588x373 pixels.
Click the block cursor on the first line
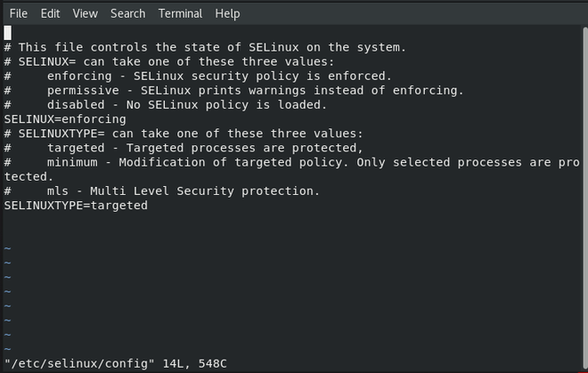click(8, 32)
